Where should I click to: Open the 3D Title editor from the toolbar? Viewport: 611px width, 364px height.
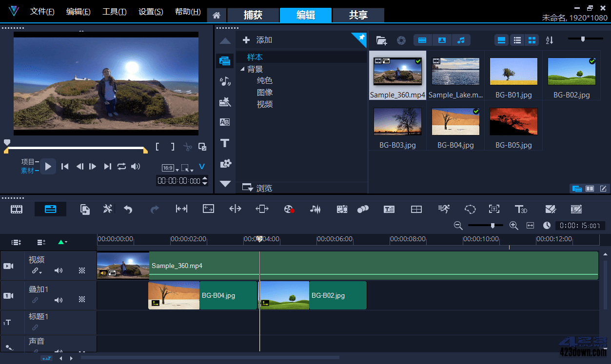(x=521, y=209)
